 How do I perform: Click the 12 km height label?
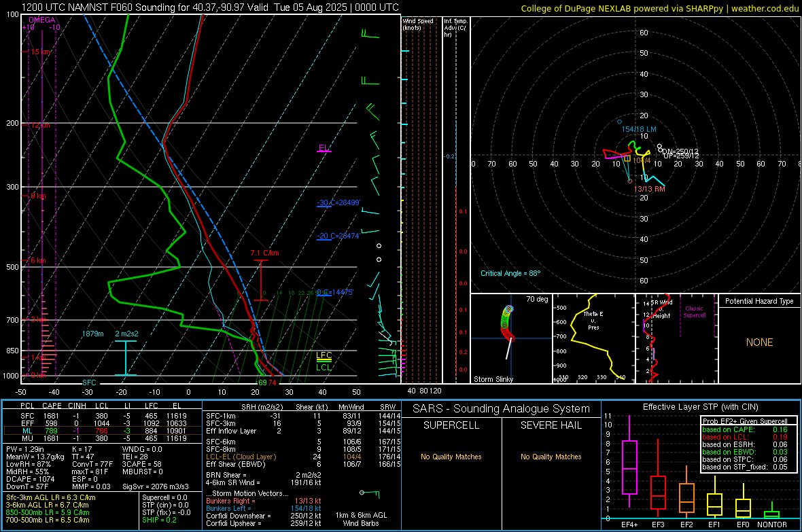coord(40,125)
